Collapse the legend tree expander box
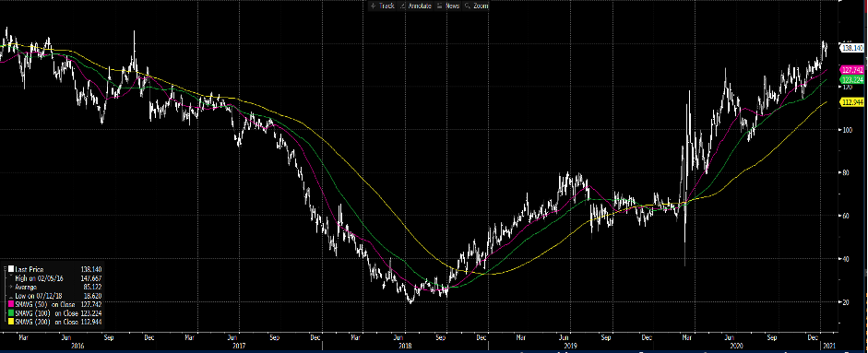Image resolution: width=868 pixels, height=353 pixels. [x=5, y=269]
